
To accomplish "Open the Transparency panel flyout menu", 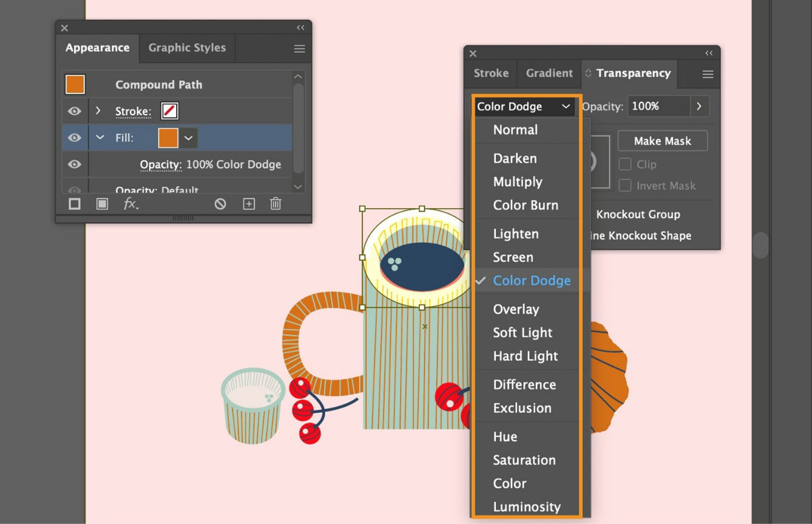I will click(x=708, y=73).
